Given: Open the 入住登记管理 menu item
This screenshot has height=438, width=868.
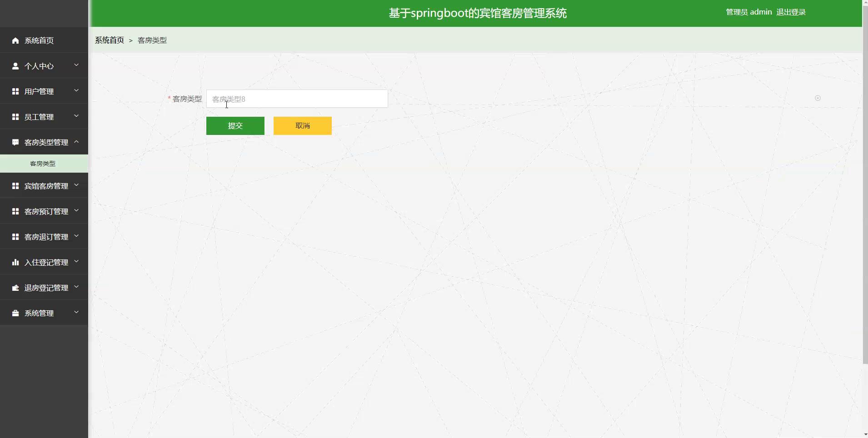Looking at the screenshot, I should [x=44, y=262].
